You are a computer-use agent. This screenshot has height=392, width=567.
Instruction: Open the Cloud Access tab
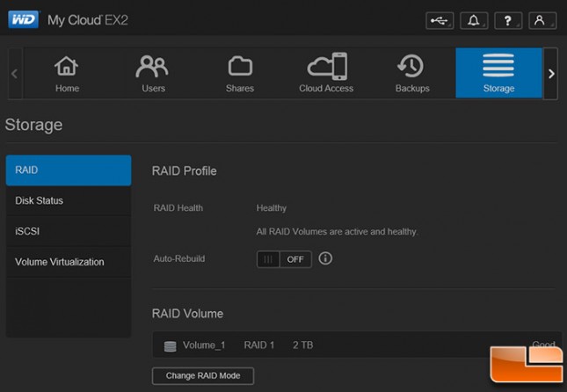pyautogui.click(x=326, y=74)
